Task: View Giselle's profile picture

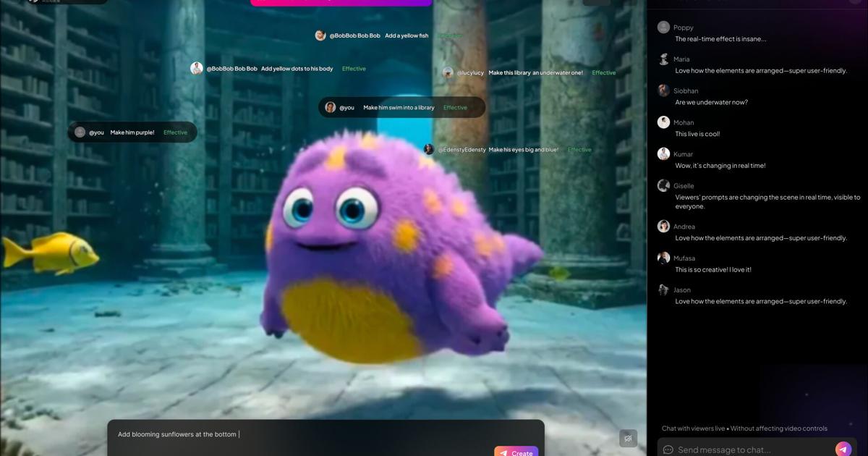Action: 663,186
